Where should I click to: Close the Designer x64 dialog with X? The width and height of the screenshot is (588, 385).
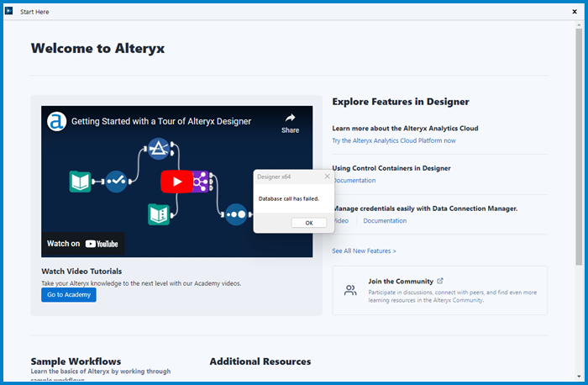point(327,177)
